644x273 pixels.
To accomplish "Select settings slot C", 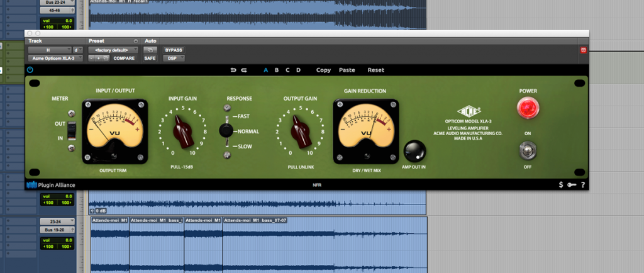I will [x=287, y=70].
